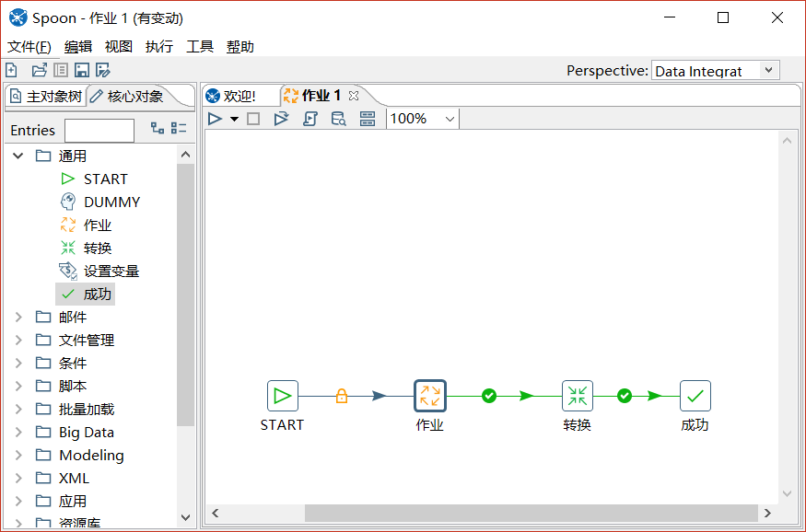This screenshot has width=806, height=532.
Task: Click the Spoon application icon in title bar
Action: point(18,18)
